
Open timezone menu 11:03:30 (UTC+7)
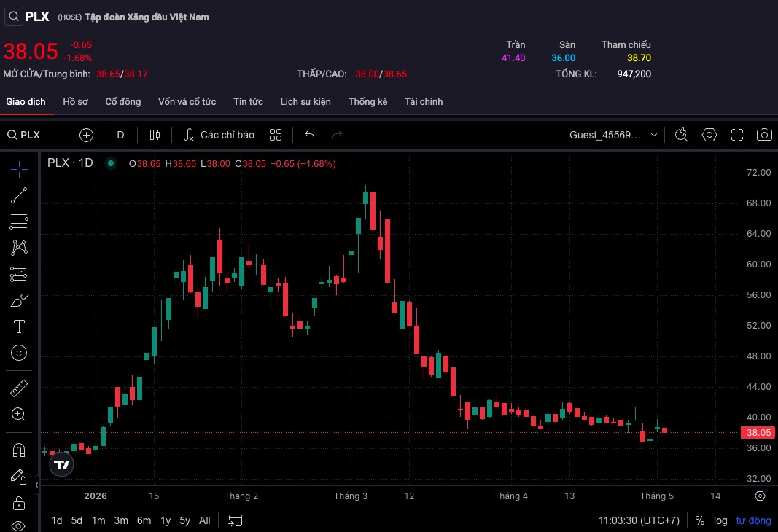639,520
